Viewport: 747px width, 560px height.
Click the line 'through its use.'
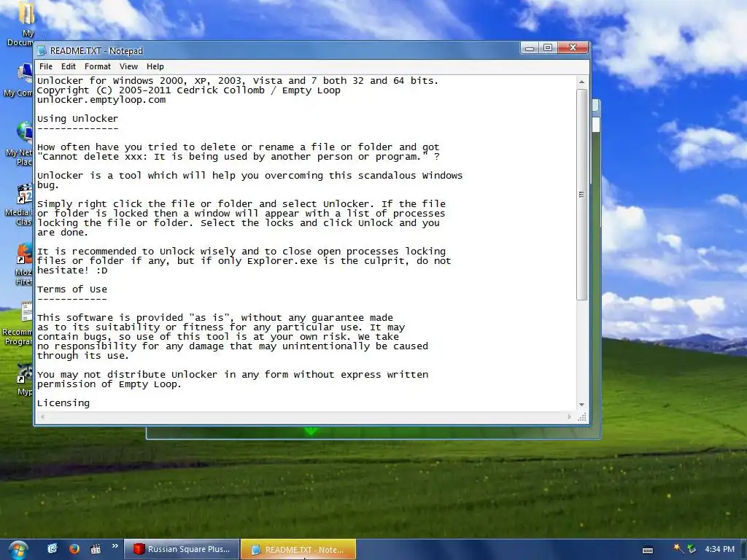click(x=83, y=356)
